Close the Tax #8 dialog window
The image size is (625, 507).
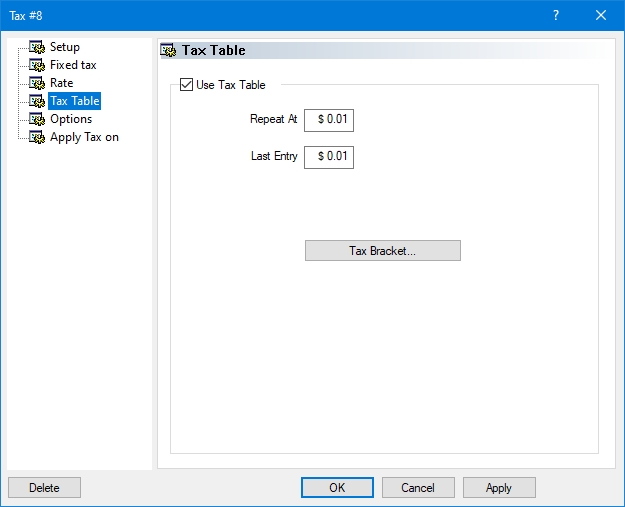tap(601, 15)
